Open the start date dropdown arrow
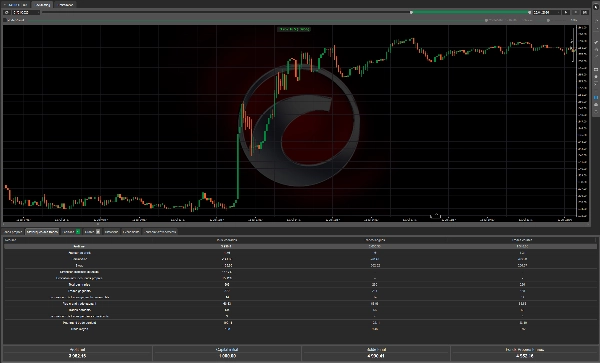Viewport: 600px width, 363px height. tap(38, 12)
